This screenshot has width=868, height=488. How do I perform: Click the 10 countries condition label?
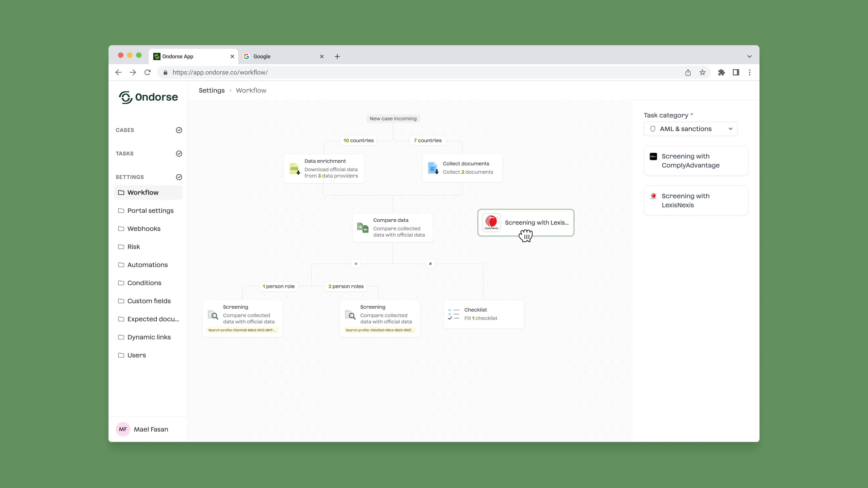(x=358, y=141)
